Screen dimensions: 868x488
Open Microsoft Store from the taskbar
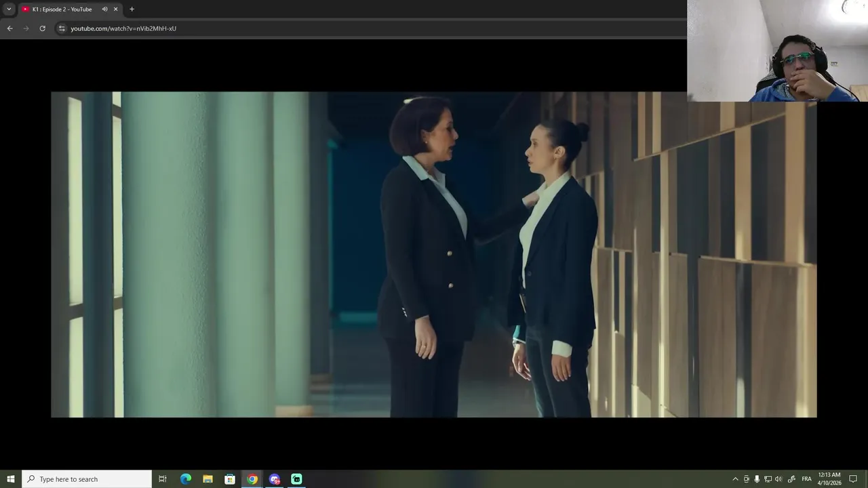pos(230,479)
